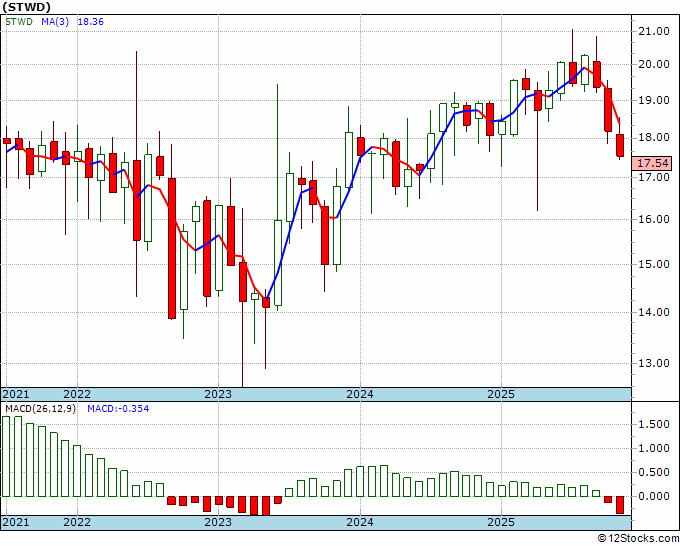
Task: Click the 18.36 moving average value
Action: click(90, 22)
